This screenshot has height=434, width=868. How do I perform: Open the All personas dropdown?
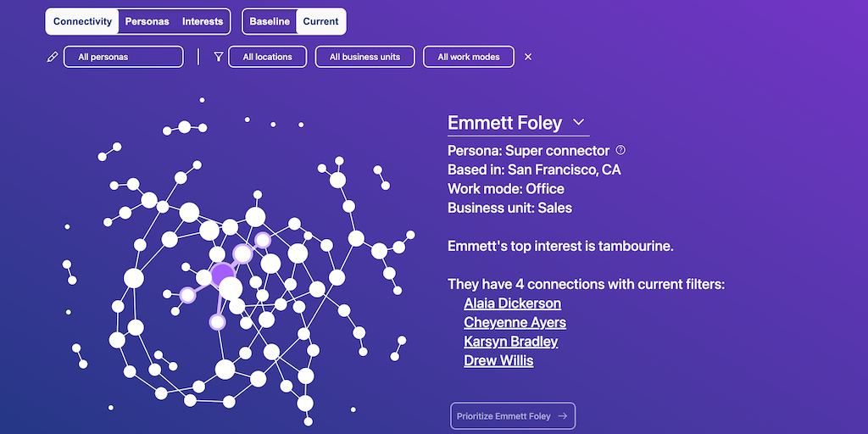[x=124, y=57]
